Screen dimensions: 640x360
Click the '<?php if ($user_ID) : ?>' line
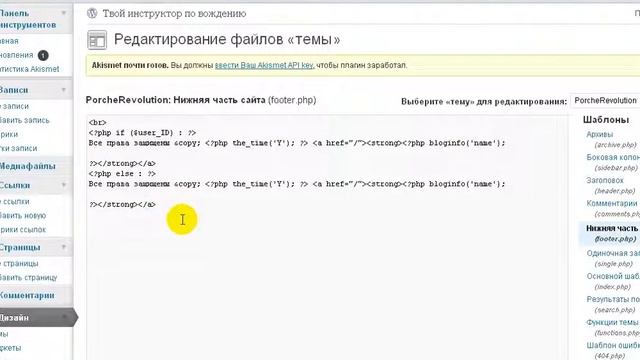tap(142, 133)
